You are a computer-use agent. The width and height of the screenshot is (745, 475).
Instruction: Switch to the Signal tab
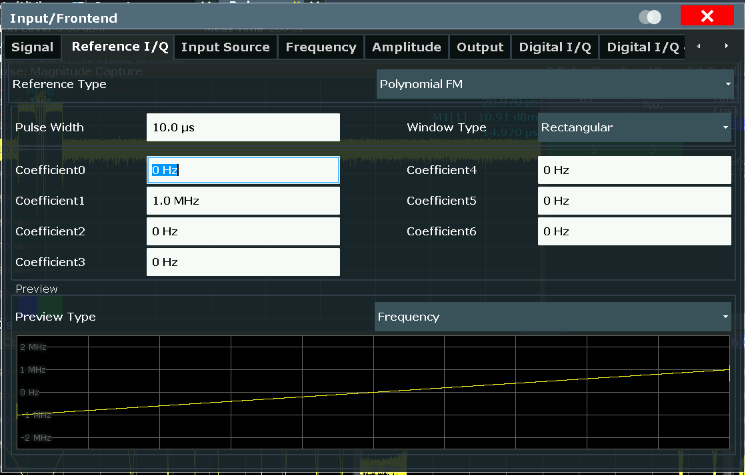point(32,47)
